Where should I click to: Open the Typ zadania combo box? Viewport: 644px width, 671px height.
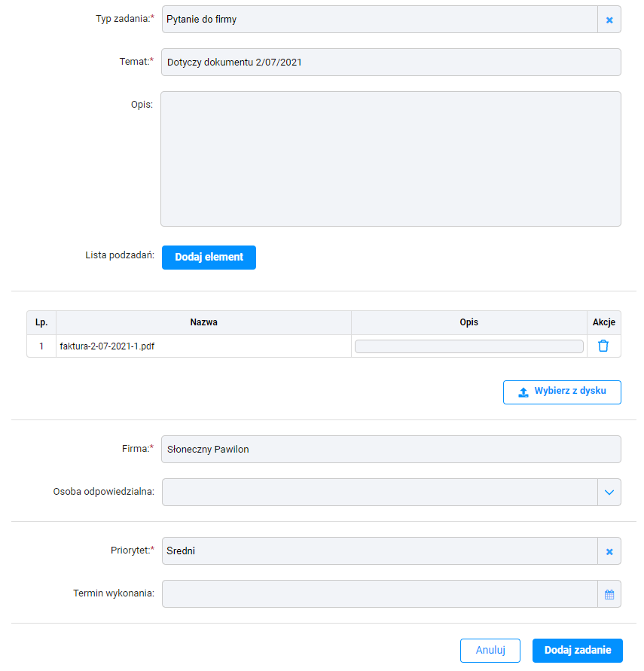380,20
